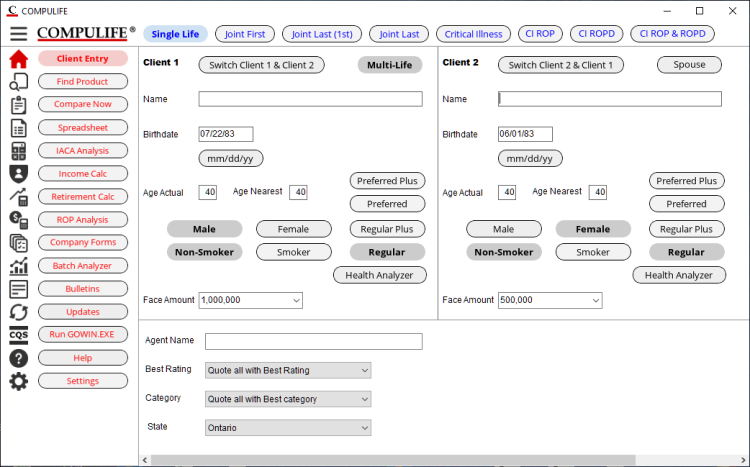Screen dimensions: 750x467
Task: Click the Joint Last tab
Action: tap(399, 34)
